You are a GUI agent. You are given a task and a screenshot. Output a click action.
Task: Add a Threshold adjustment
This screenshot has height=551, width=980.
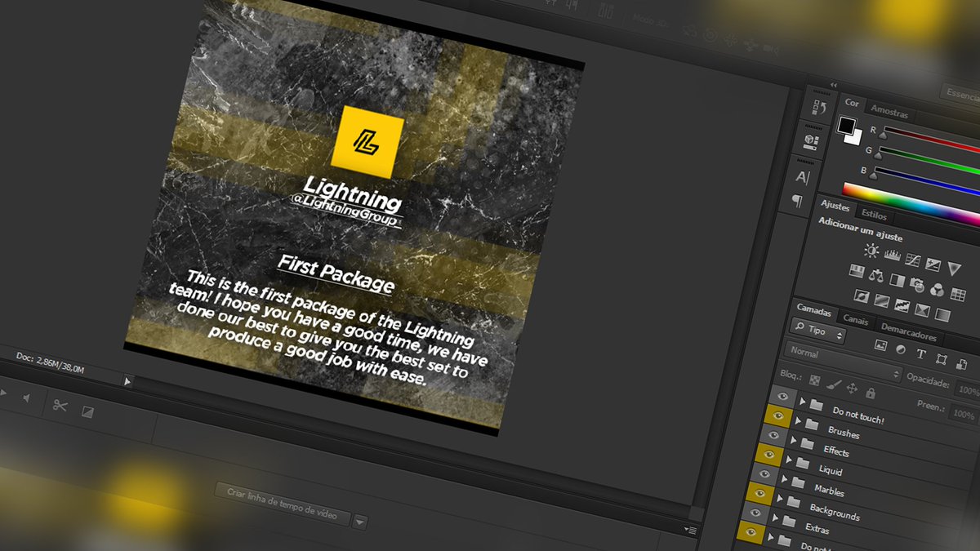point(902,305)
